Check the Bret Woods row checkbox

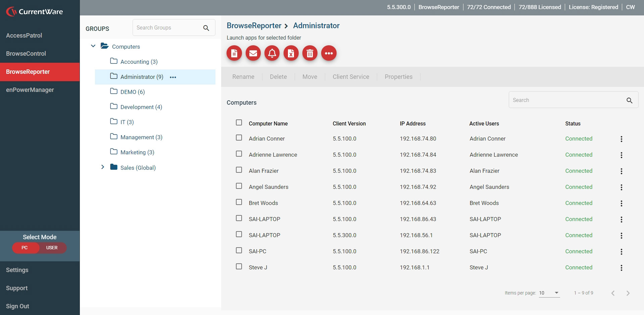tap(239, 202)
